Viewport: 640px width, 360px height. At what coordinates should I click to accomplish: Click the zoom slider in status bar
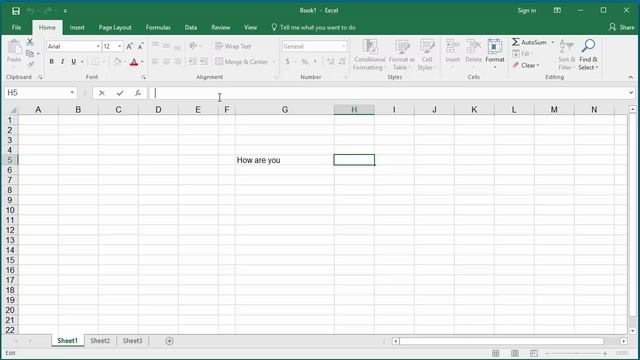pos(576,353)
